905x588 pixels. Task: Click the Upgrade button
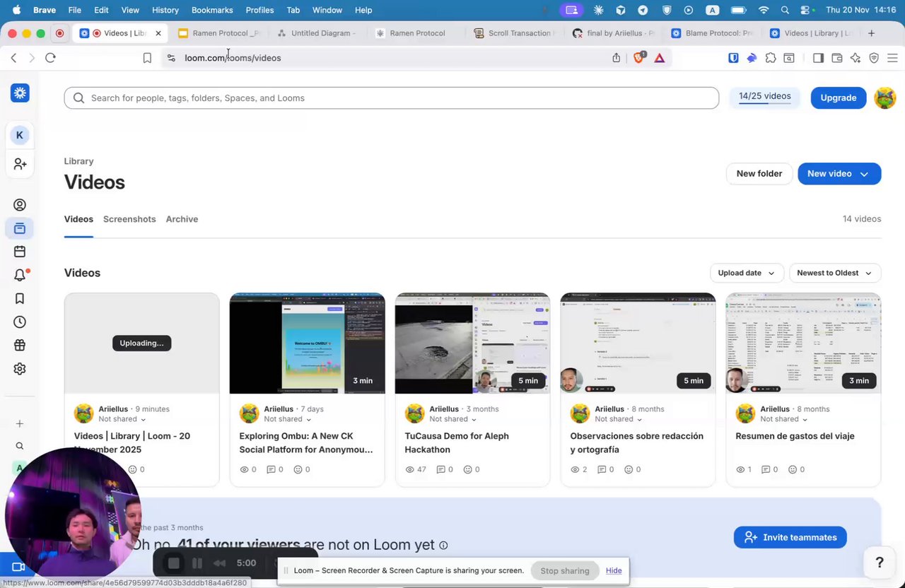(x=839, y=98)
